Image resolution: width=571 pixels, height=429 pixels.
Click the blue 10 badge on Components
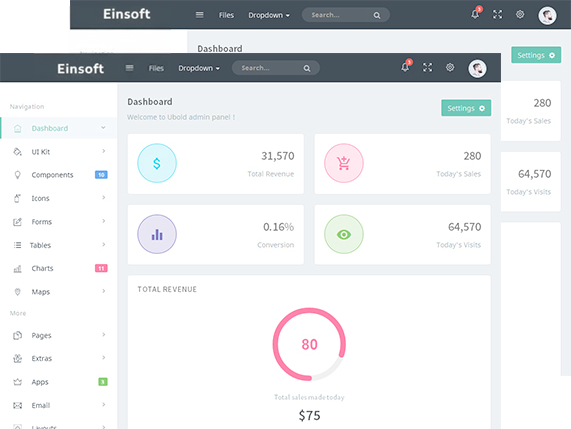pyautogui.click(x=101, y=175)
